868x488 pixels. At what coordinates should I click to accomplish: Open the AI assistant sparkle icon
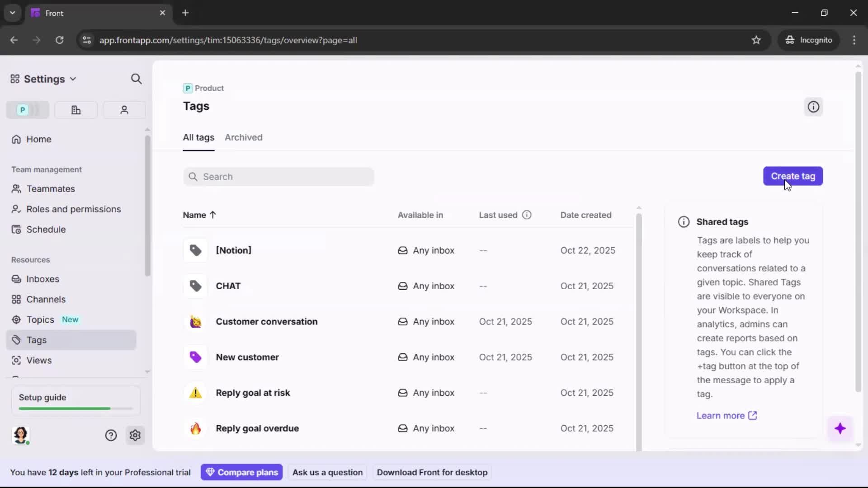click(840, 428)
